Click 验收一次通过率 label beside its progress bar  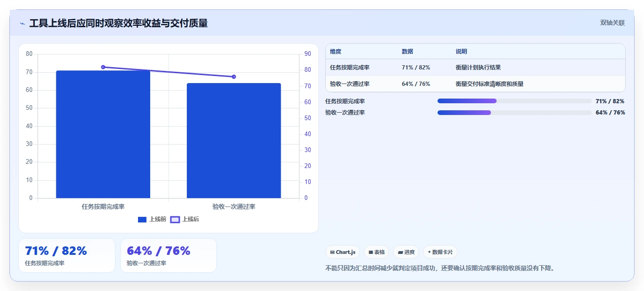click(345, 113)
